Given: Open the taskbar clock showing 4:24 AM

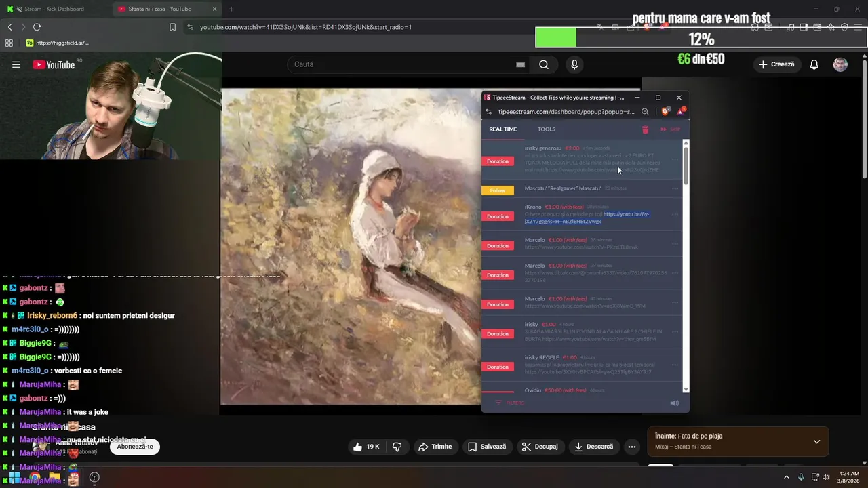Looking at the screenshot, I should click(x=849, y=477).
